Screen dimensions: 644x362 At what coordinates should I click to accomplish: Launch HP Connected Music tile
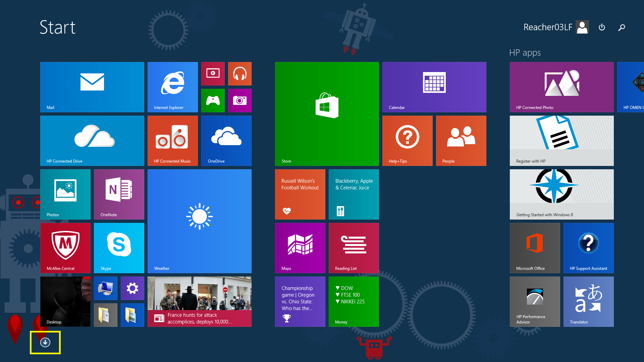coord(173,141)
